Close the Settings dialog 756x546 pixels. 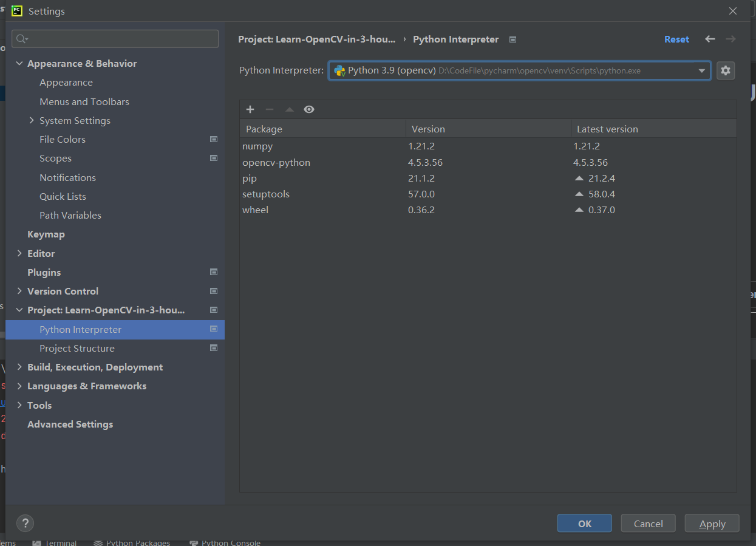[733, 11]
